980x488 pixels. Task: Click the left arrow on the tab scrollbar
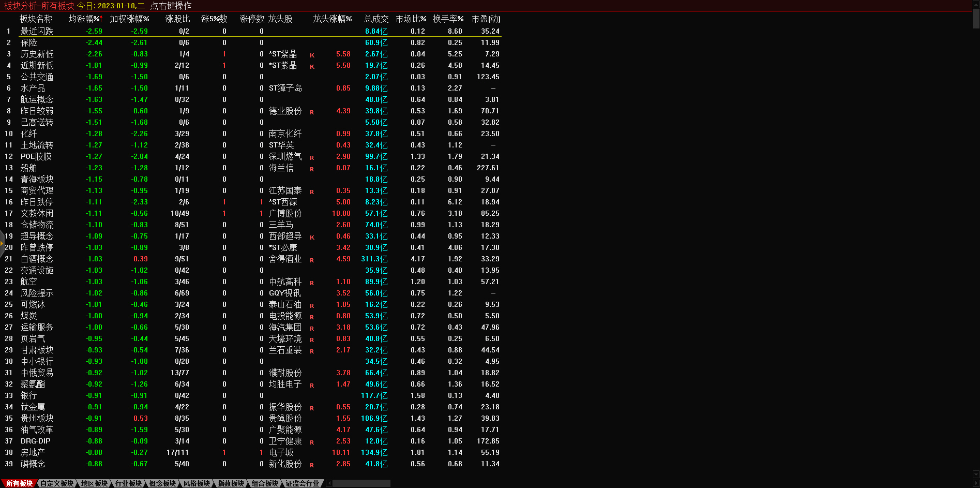pos(329,483)
